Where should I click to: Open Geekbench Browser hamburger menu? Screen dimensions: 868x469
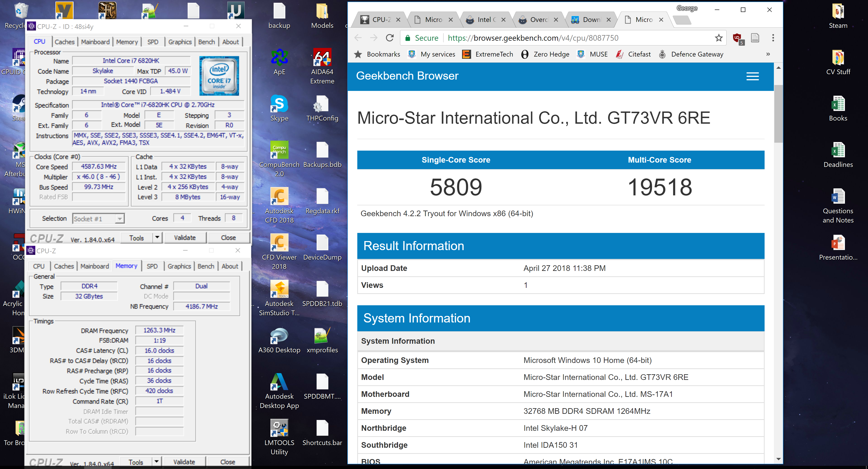click(x=752, y=76)
